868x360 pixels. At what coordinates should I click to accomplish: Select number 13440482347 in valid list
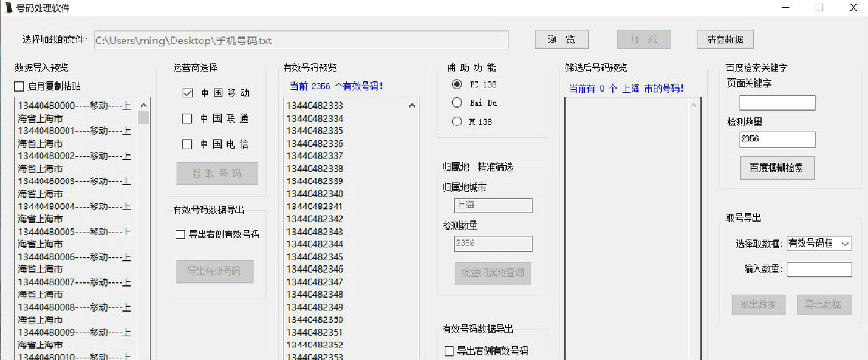click(315, 282)
